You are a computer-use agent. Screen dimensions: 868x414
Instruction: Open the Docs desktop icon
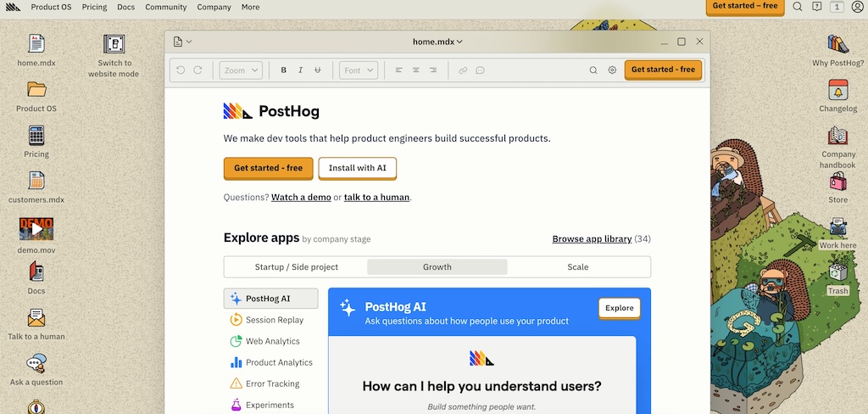pyautogui.click(x=36, y=271)
